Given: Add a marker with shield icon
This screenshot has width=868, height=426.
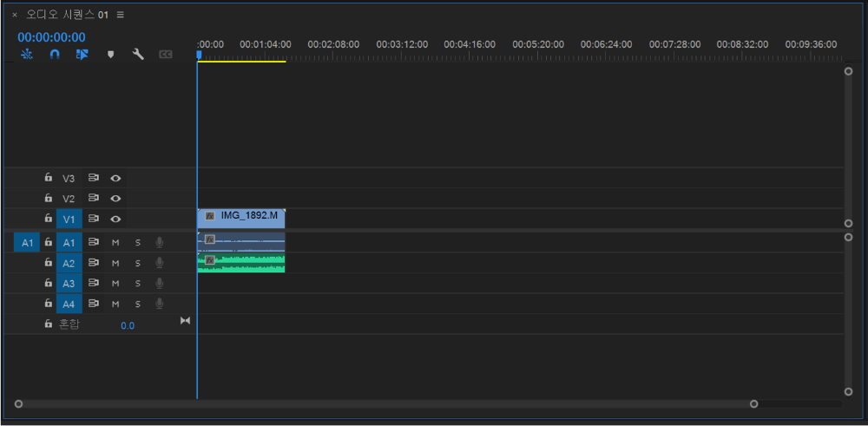Looking at the screenshot, I should tap(110, 55).
